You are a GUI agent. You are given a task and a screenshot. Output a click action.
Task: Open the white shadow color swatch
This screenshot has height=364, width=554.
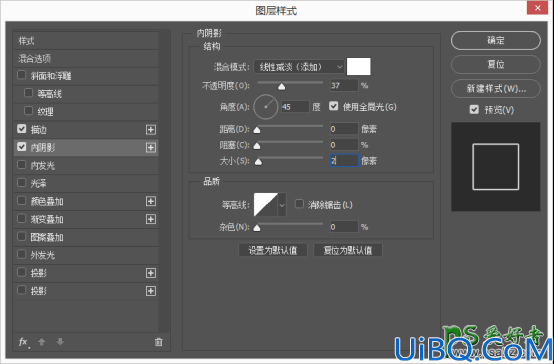click(x=359, y=66)
